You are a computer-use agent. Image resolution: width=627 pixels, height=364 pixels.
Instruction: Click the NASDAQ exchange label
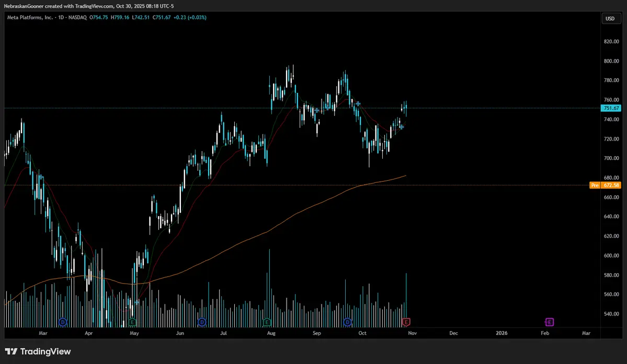click(77, 18)
